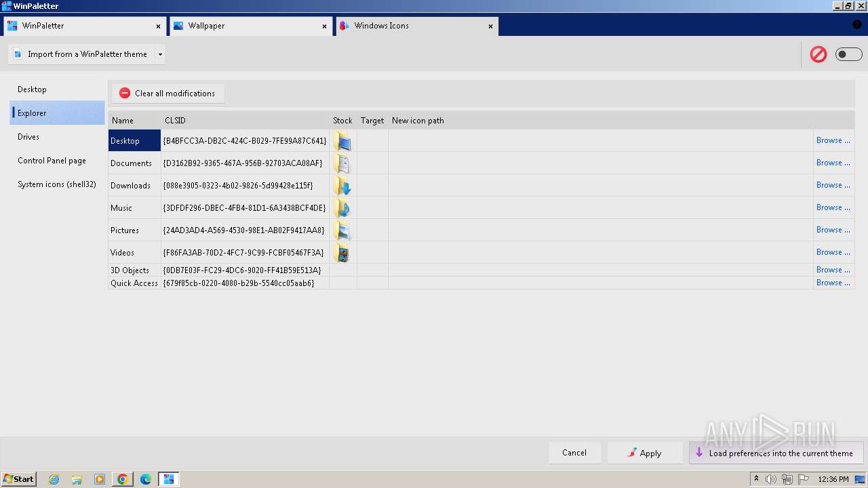Click WinPaletter taskbar button
This screenshot has width=868, height=488.
coord(169,479)
